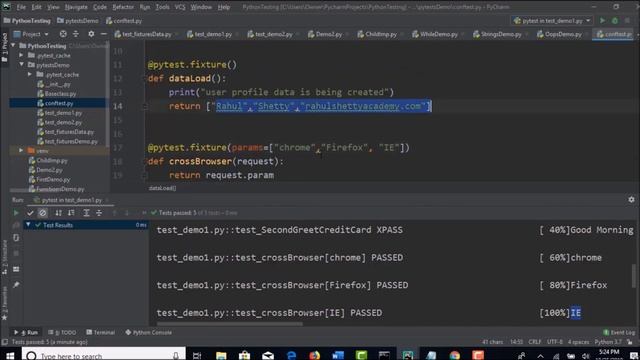Open File Explorer from taskbar
640x360 pixels.
[x=221, y=355]
